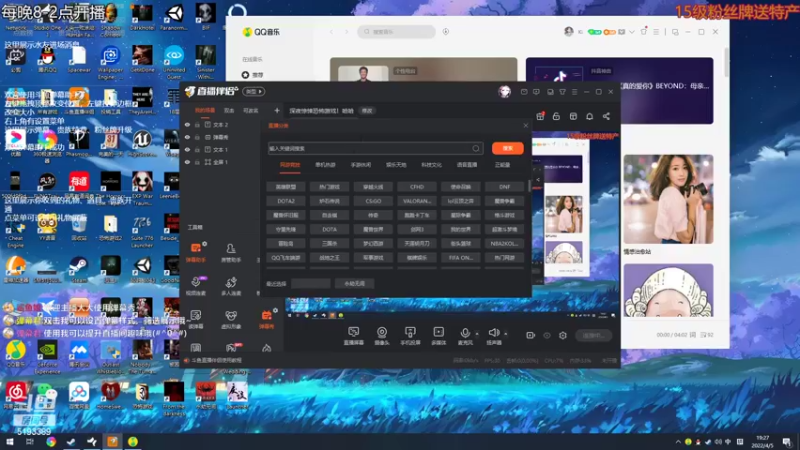Open the hamburger menu in the title bar
The width and height of the screenshot is (800, 450).
point(574,92)
